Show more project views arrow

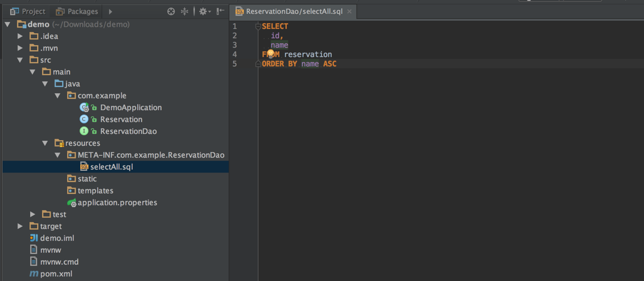(x=111, y=11)
